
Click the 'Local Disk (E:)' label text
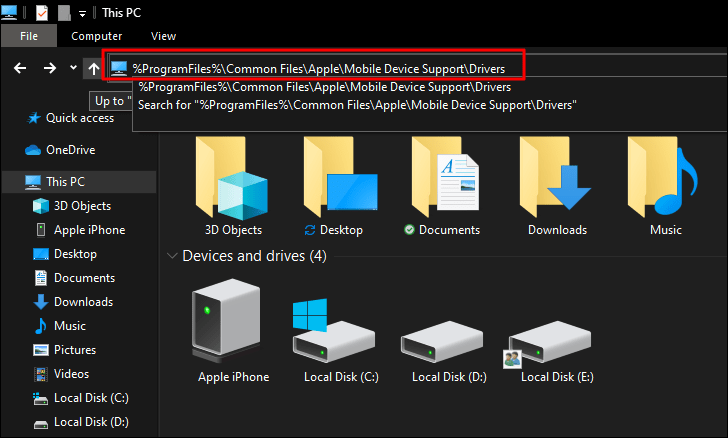[557, 377]
